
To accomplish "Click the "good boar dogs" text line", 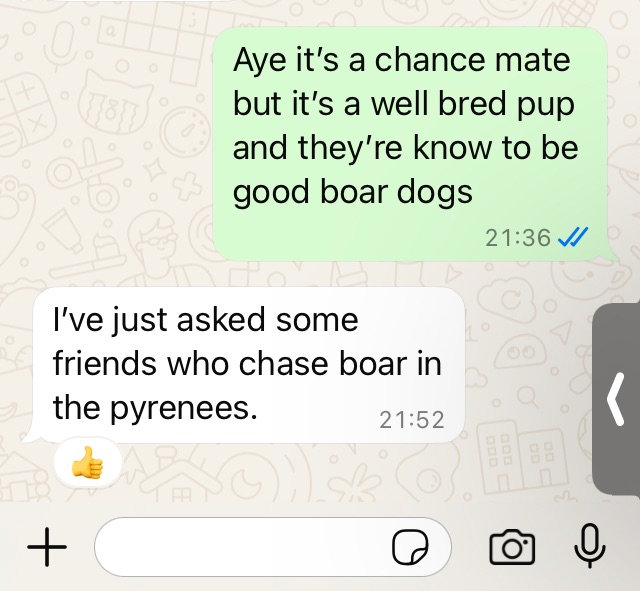I will [353, 192].
